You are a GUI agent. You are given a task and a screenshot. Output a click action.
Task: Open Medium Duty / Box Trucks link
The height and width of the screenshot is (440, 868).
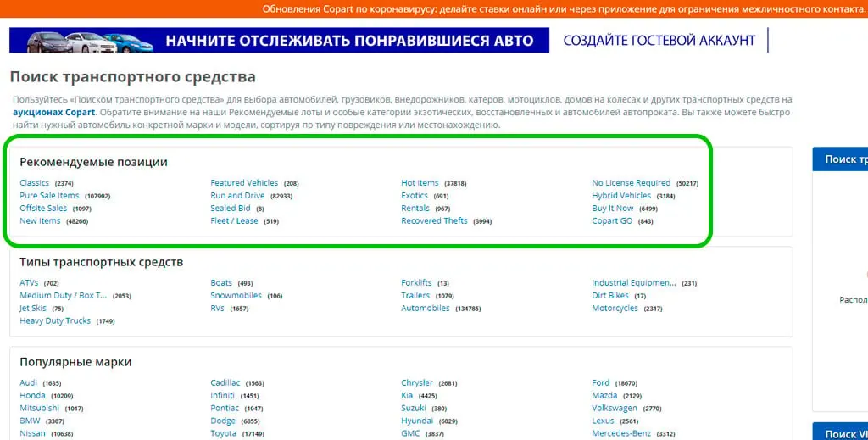[63, 296]
